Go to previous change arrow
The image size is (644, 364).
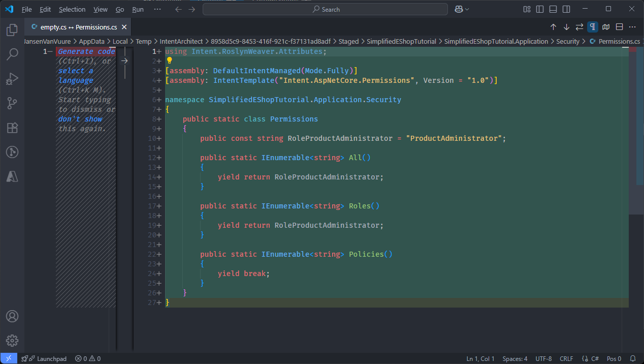554,27
